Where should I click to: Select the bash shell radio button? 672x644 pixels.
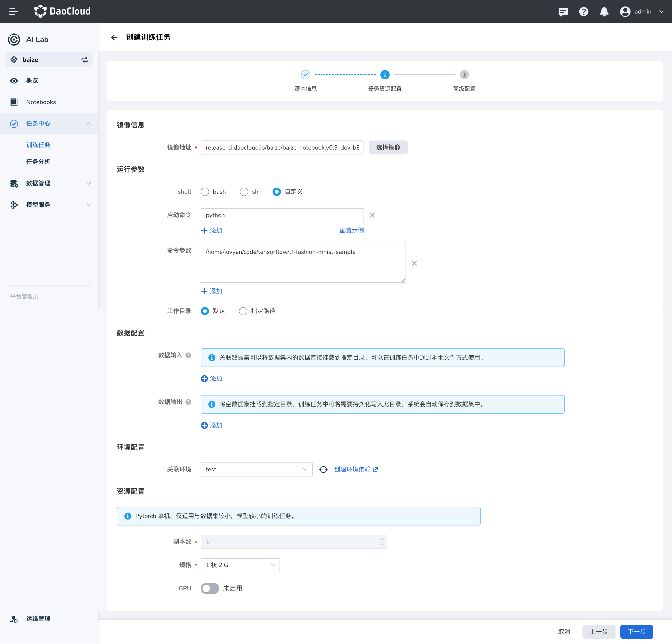(x=205, y=192)
